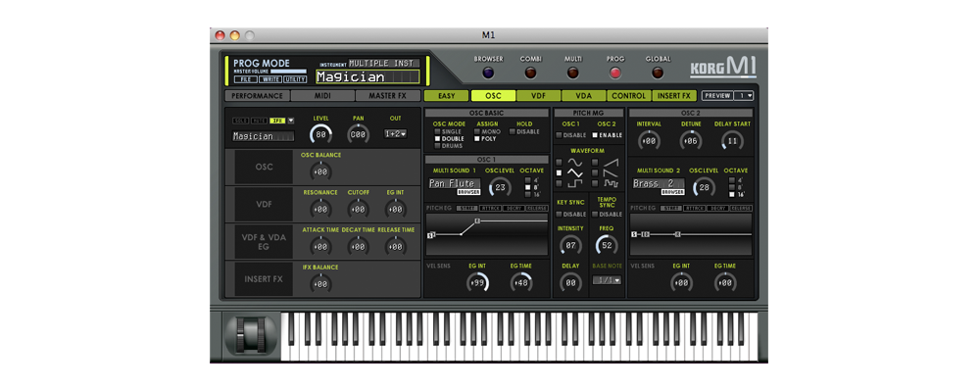Image resolution: width=980 pixels, height=392 pixels.
Task: Click the Pitch MG FREQ knob showing 52
Action: pos(607,246)
